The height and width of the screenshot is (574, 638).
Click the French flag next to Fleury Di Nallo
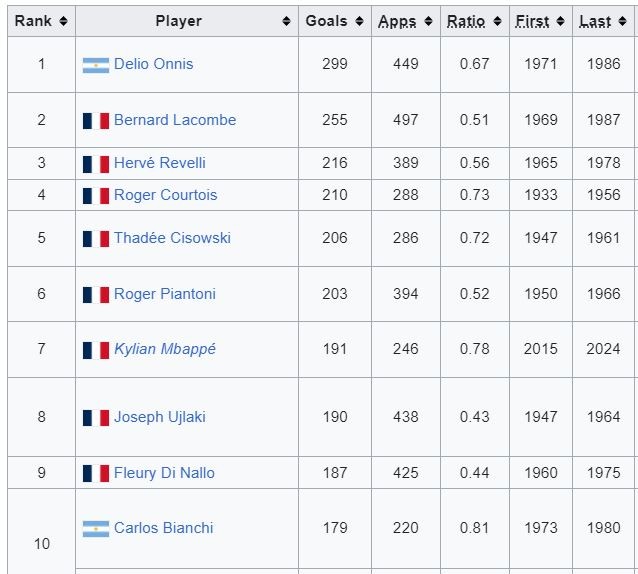pyautogui.click(x=96, y=474)
